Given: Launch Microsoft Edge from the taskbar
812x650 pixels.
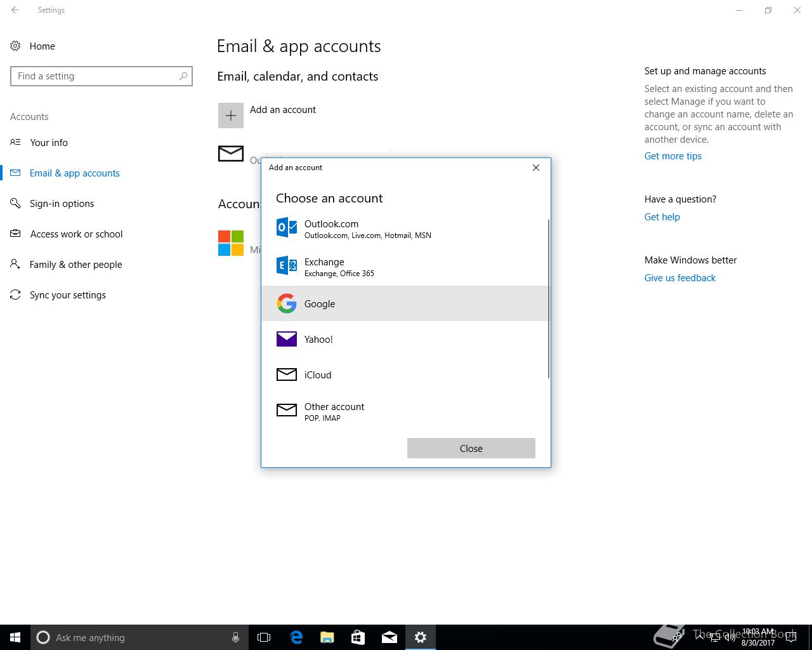Looking at the screenshot, I should coord(296,637).
